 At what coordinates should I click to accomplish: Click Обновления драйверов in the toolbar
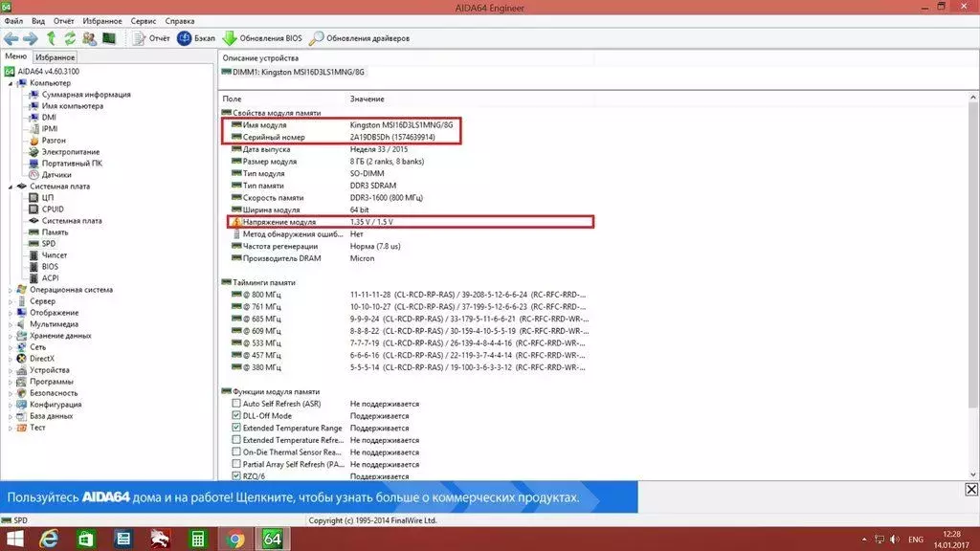(360, 38)
